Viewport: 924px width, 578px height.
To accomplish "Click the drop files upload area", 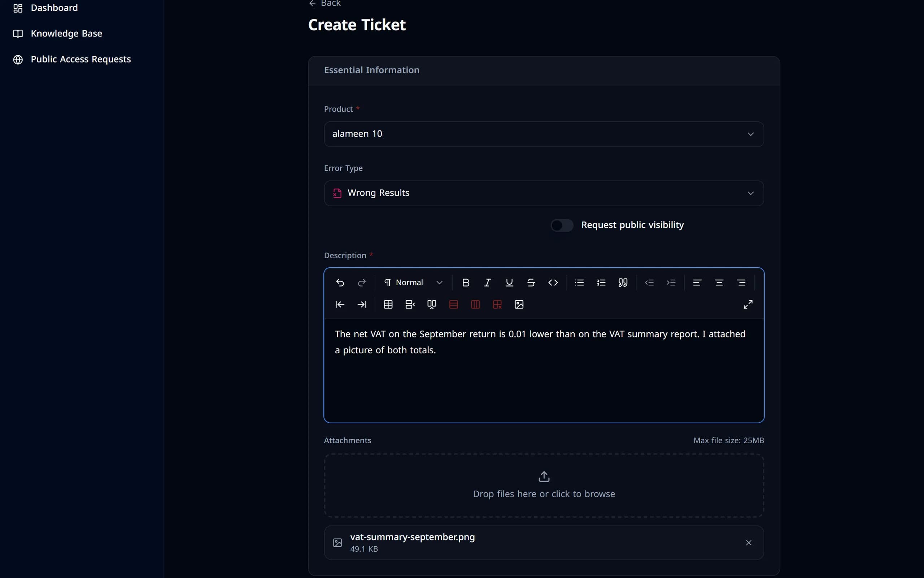I will (544, 486).
